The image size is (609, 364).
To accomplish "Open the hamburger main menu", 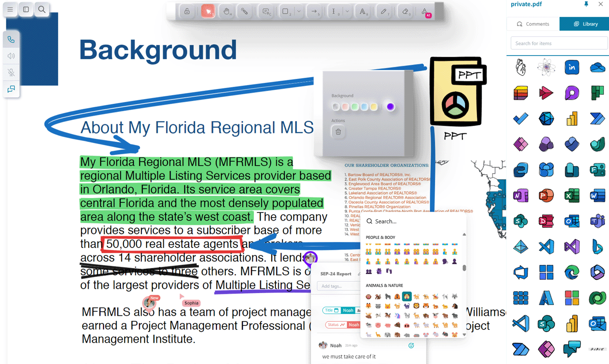I will [10, 9].
